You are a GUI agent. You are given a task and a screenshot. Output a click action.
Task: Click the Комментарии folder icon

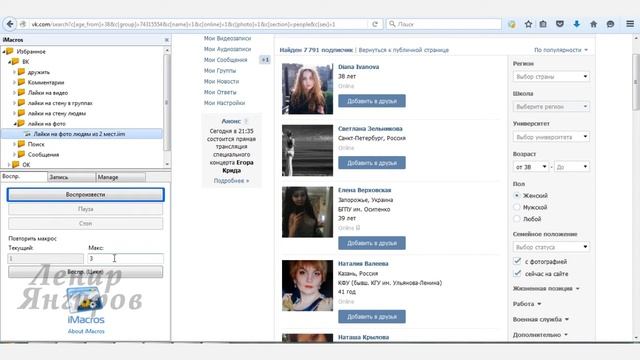click(x=21, y=82)
